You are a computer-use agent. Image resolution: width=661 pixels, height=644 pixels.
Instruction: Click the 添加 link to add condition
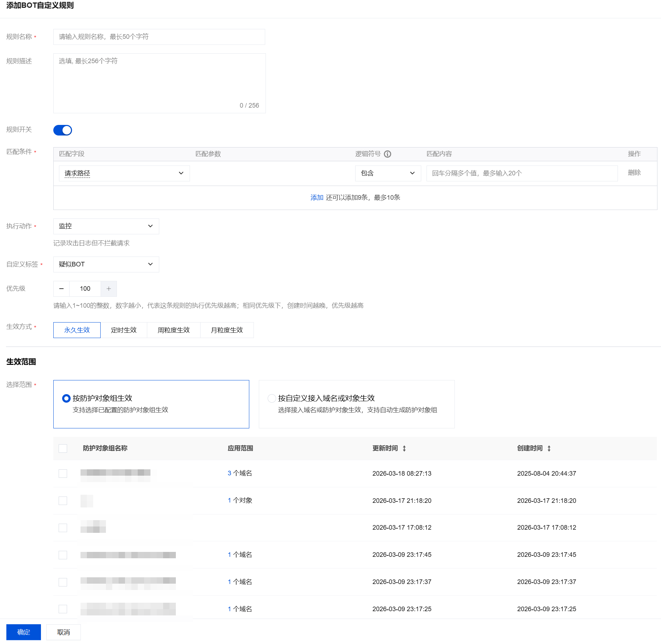317,198
